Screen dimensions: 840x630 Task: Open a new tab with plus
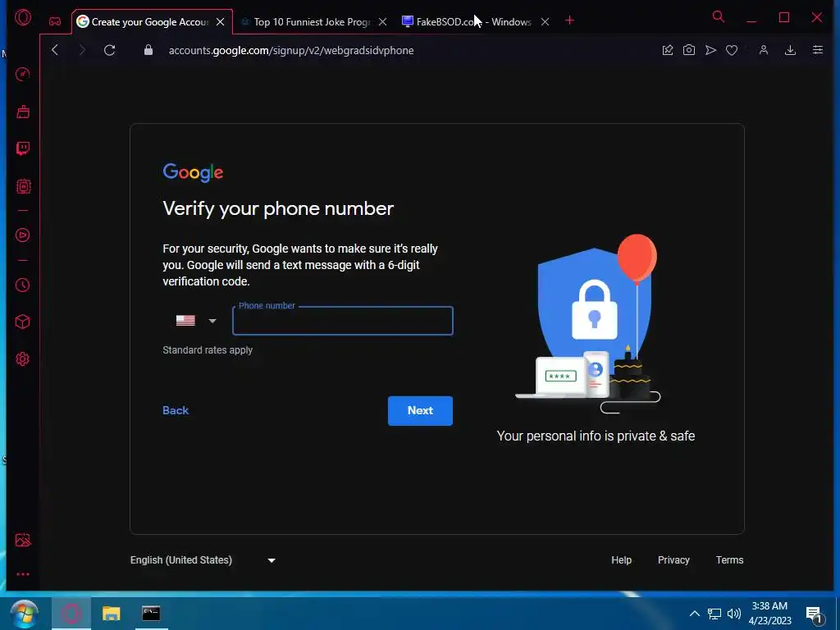(569, 21)
